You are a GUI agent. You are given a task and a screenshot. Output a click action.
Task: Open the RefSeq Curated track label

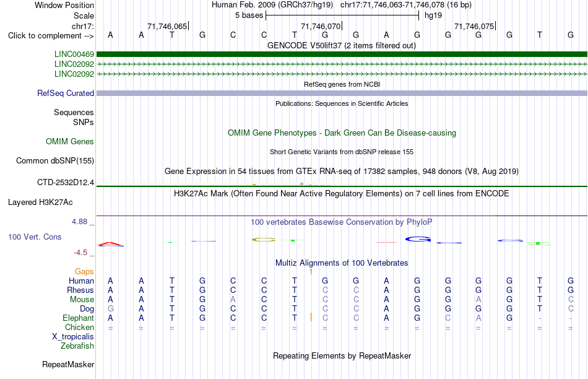tap(65, 93)
